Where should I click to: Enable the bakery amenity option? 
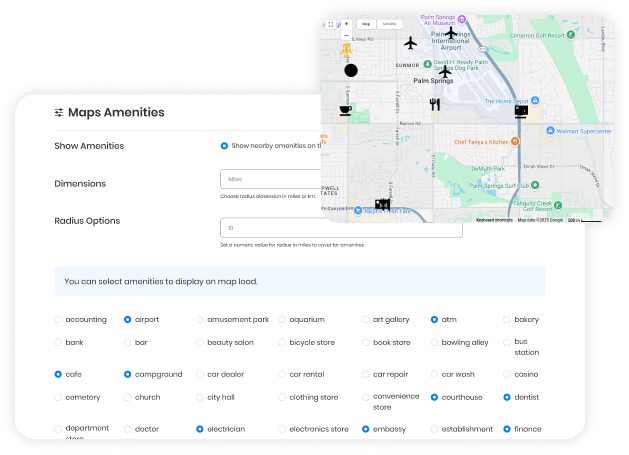(507, 320)
